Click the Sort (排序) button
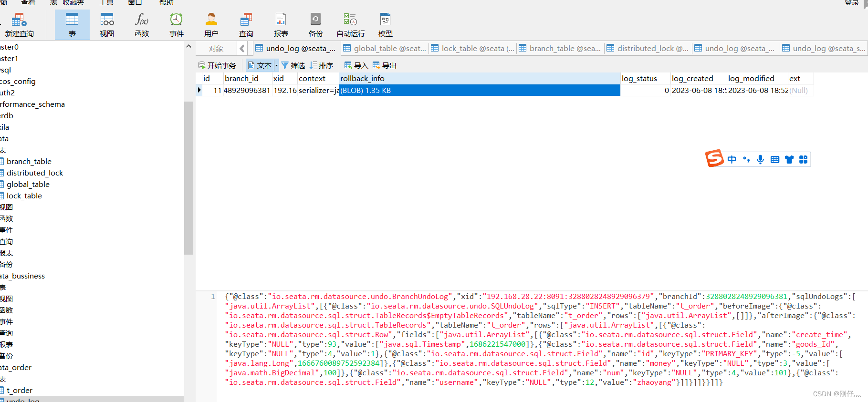The height and width of the screenshot is (402, 868). point(321,65)
